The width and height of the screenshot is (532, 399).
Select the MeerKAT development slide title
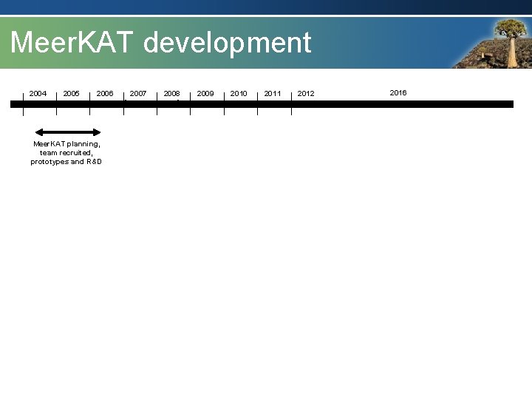[161, 42]
